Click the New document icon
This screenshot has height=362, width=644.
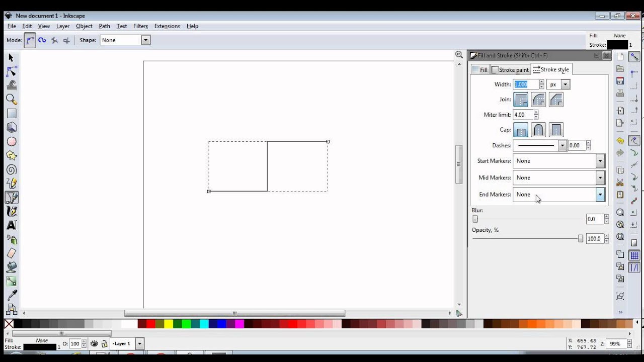point(620,57)
